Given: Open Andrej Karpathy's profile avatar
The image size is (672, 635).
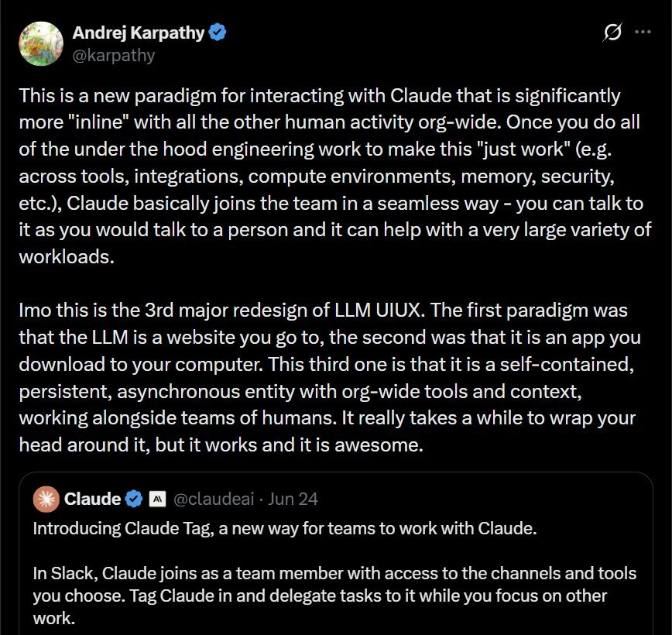Looking at the screenshot, I should (41, 43).
